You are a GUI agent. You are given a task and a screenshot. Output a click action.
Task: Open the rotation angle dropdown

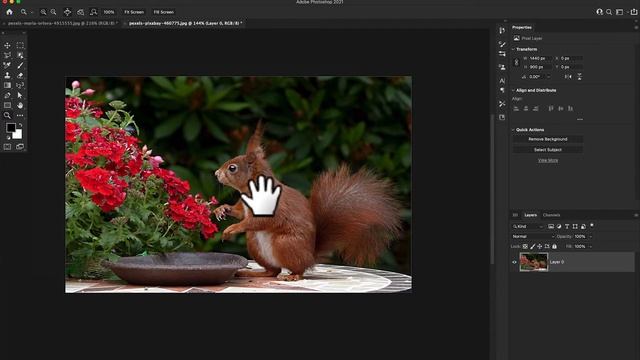549,77
